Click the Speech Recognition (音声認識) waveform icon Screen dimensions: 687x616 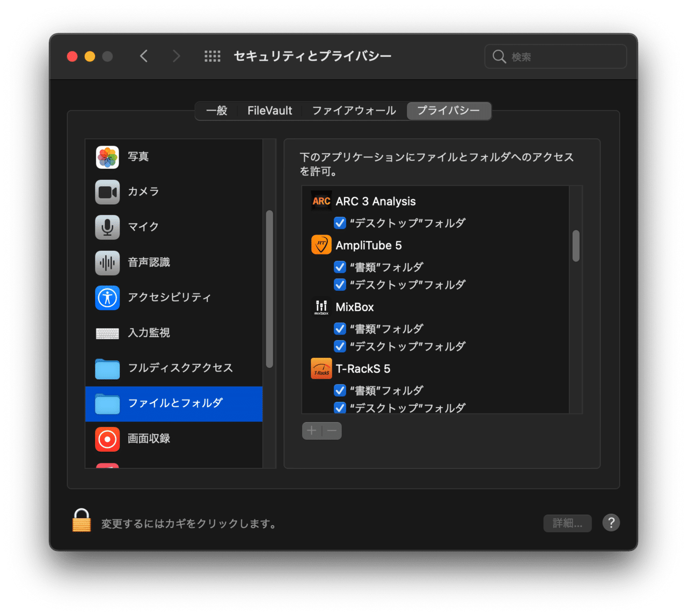click(x=107, y=262)
